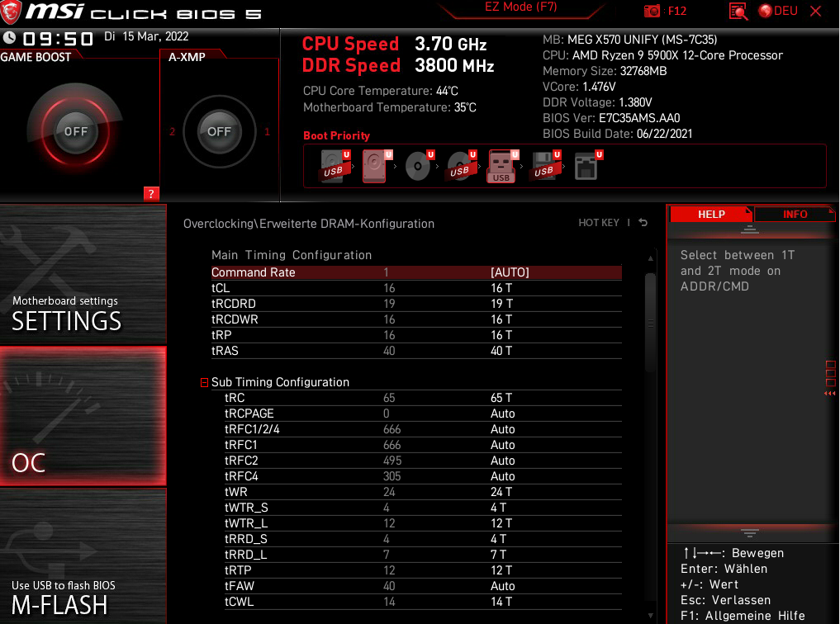840x624 pixels.
Task: Close BIOS with the X icon
Action: click(x=815, y=11)
